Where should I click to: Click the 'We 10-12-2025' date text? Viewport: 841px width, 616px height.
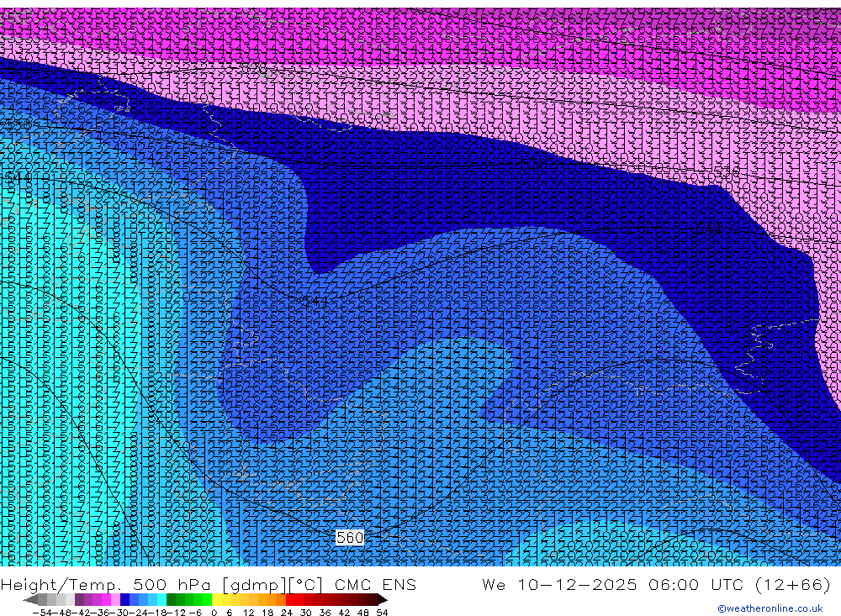click(x=559, y=585)
